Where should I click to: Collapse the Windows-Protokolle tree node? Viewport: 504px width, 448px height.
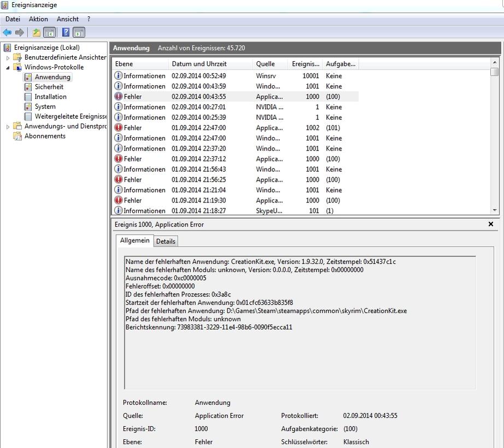pos(8,67)
